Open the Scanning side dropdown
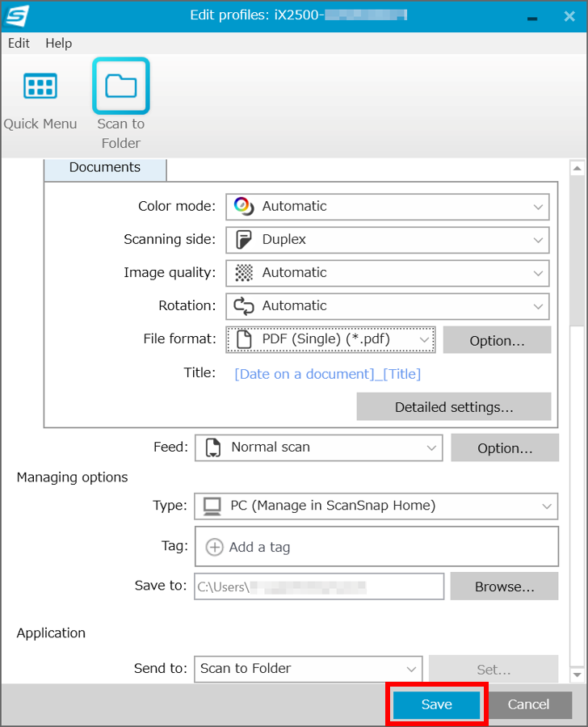Screen dimensions: 588x727 point(388,240)
